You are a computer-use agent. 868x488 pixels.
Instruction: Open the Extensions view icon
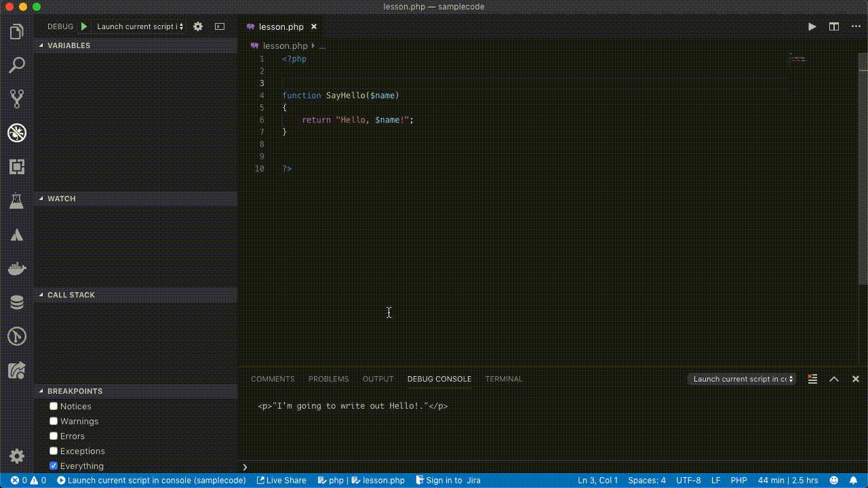coord(17,166)
